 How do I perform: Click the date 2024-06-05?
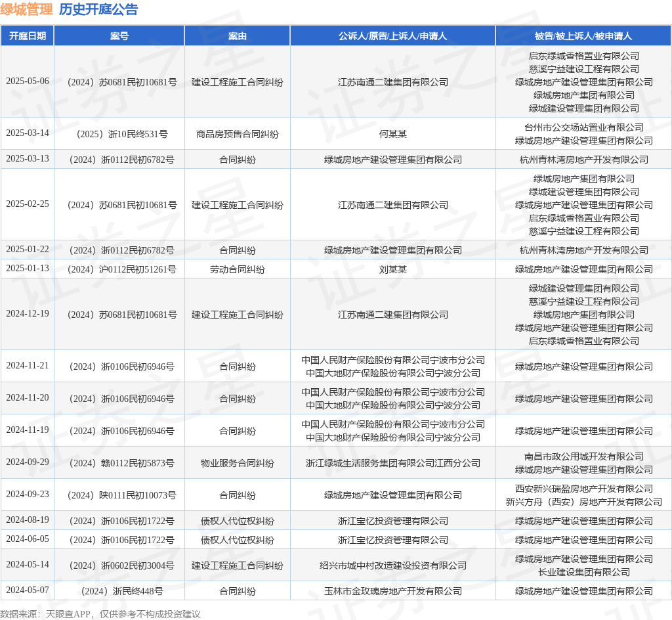tap(28, 539)
